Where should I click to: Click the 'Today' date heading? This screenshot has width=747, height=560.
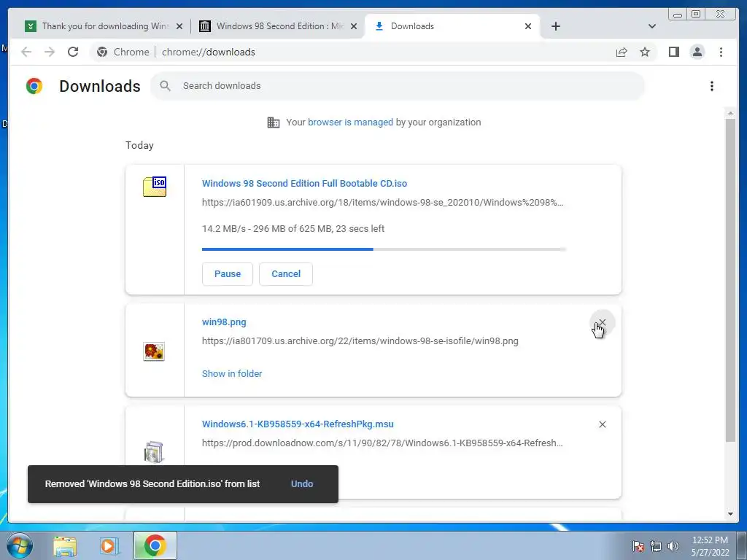[x=139, y=145]
